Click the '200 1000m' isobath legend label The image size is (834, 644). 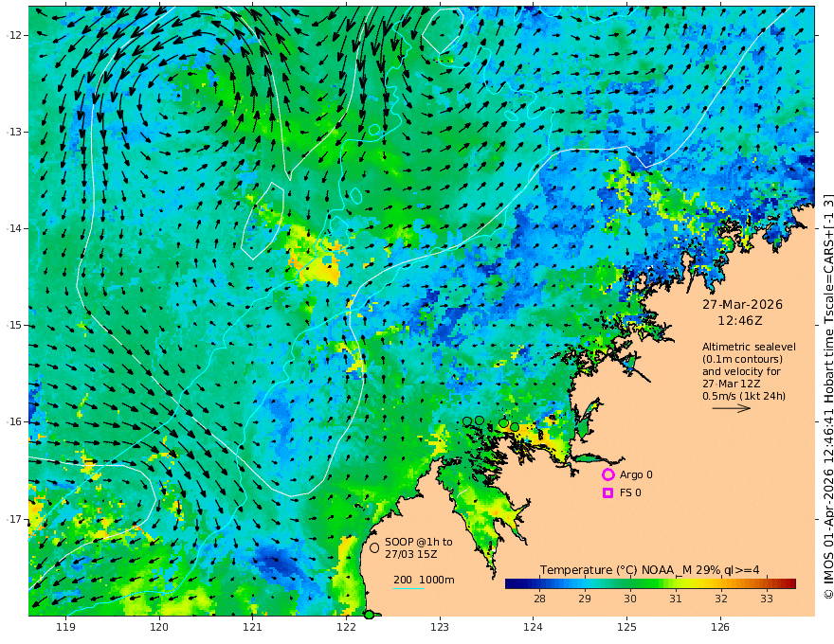[x=424, y=580]
